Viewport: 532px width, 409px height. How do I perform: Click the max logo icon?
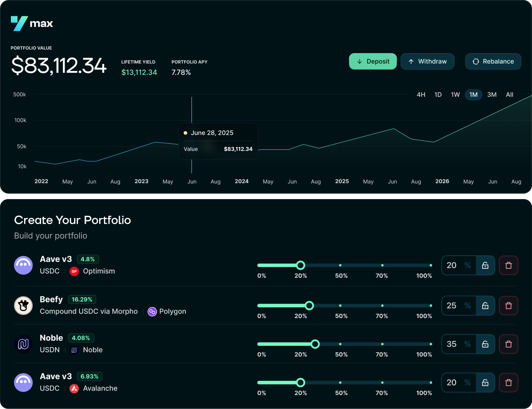tap(19, 23)
